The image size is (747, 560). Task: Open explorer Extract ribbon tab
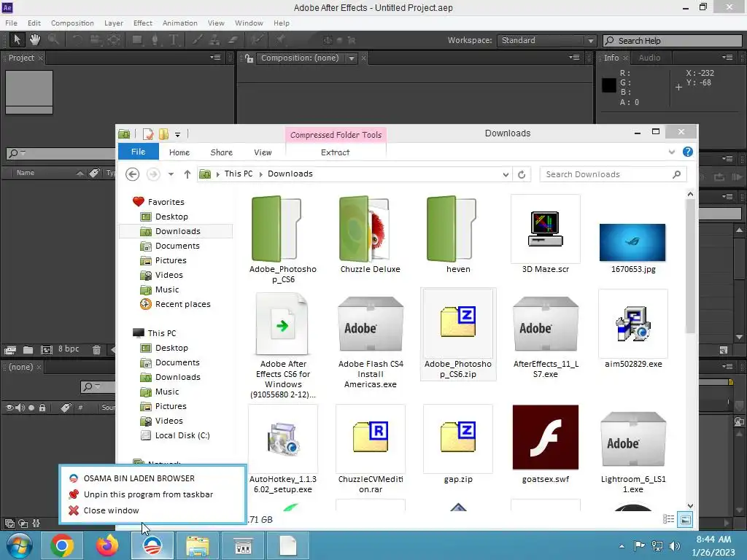pyautogui.click(x=335, y=152)
